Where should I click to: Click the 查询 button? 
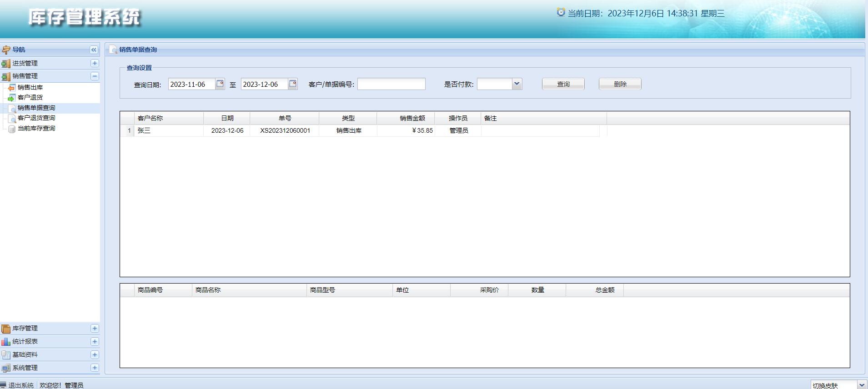pos(563,84)
